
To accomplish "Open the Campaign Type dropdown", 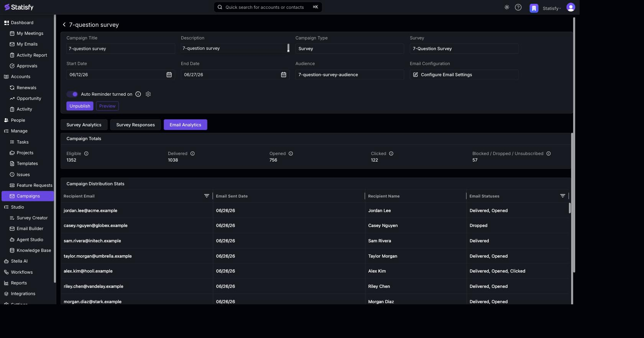I will tap(350, 49).
